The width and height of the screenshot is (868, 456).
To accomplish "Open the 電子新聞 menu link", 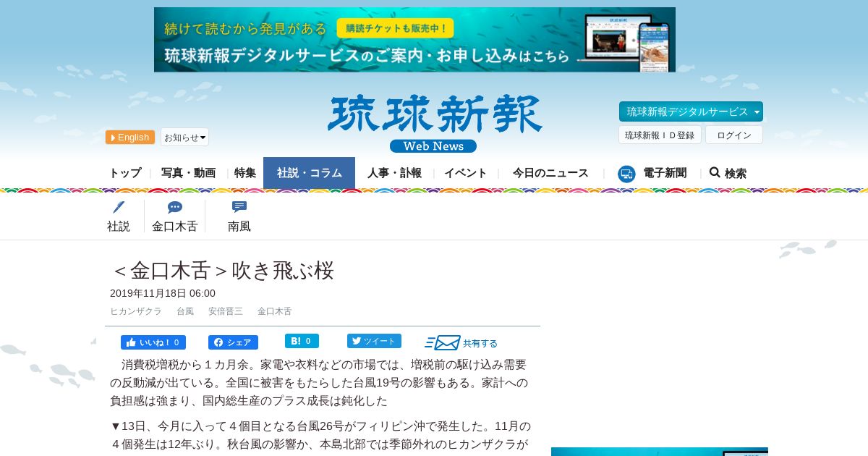I will click(665, 173).
